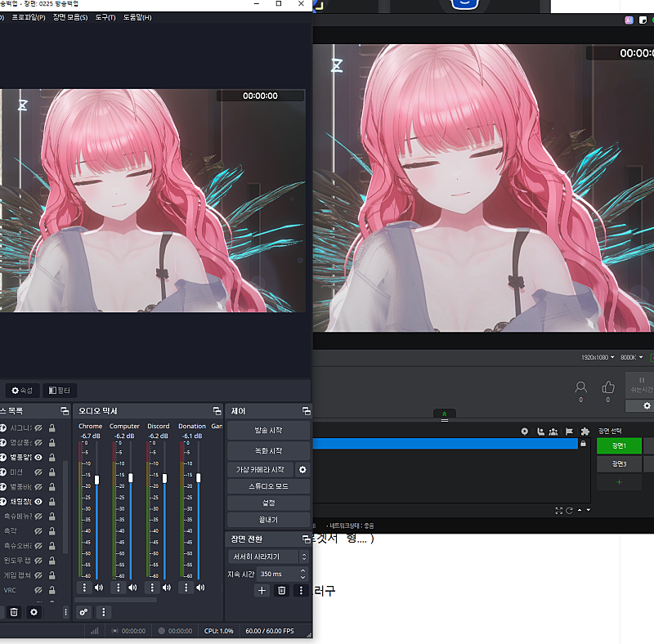Image resolution: width=654 pixels, height=644 pixels.
Task: Mute the Discord audio channel
Action: [x=167, y=588]
